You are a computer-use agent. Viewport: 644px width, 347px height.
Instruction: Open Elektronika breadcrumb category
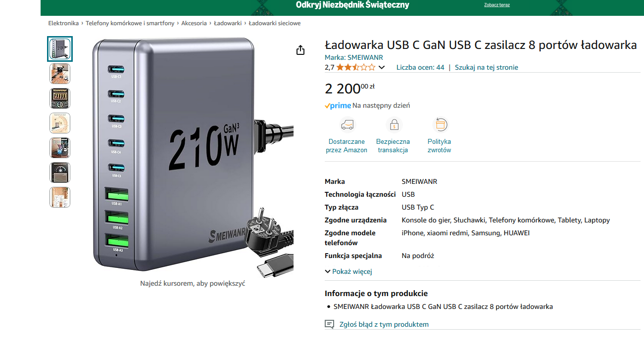[63, 23]
